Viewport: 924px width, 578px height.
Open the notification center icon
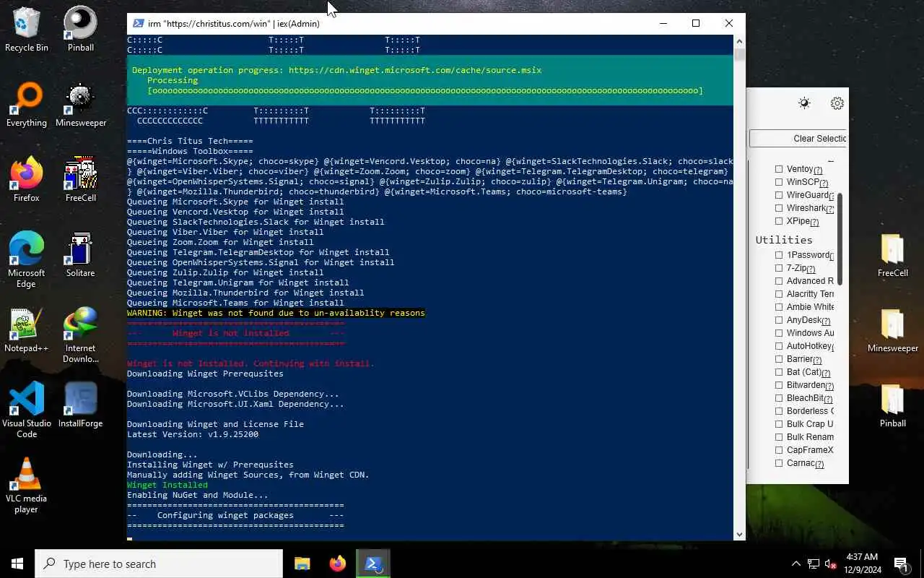point(901,564)
